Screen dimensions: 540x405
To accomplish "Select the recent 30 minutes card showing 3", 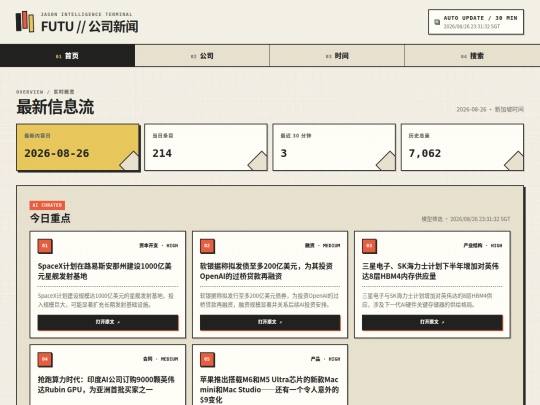I will point(334,147).
